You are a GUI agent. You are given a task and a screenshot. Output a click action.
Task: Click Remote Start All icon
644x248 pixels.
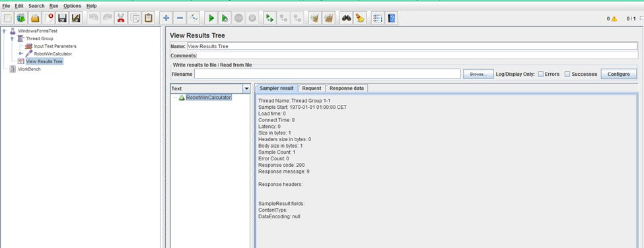click(x=269, y=18)
